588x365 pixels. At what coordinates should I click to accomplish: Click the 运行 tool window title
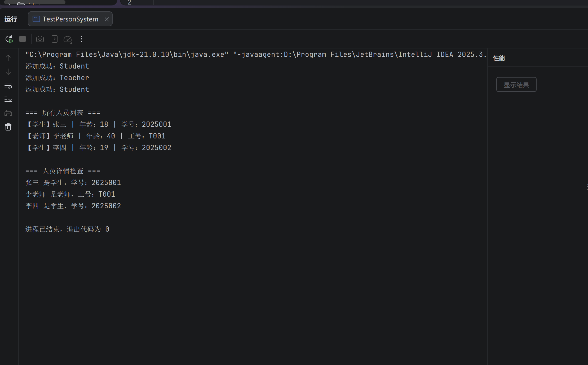pyautogui.click(x=11, y=19)
